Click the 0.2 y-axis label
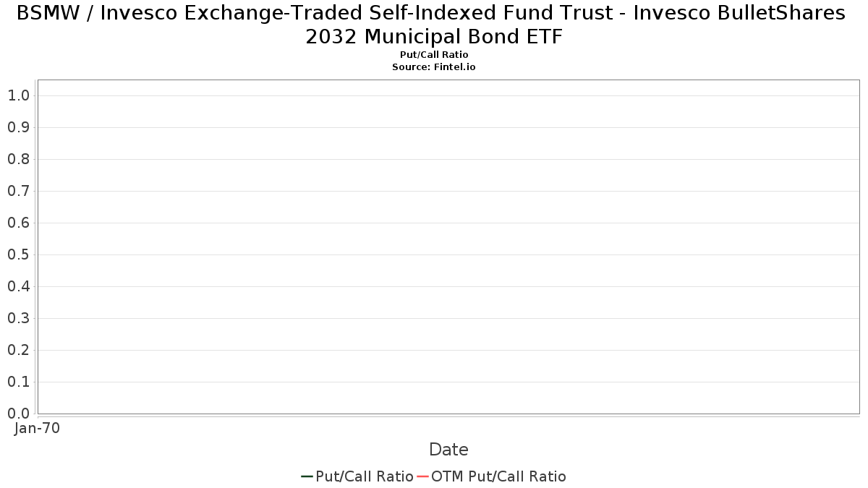Image resolution: width=868 pixels, height=488 pixels. (x=18, y=350)
